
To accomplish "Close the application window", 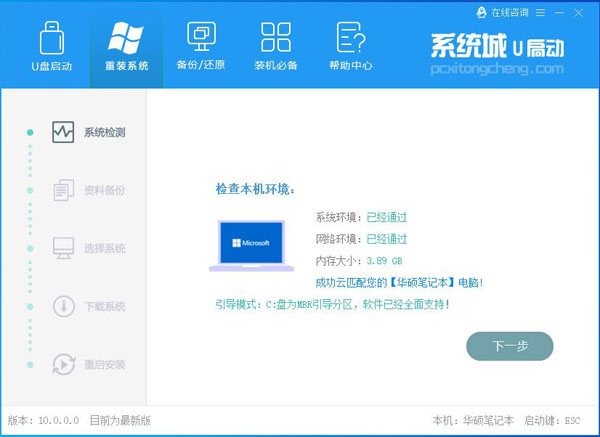I will pyautogui.click(x=579, y=13).
